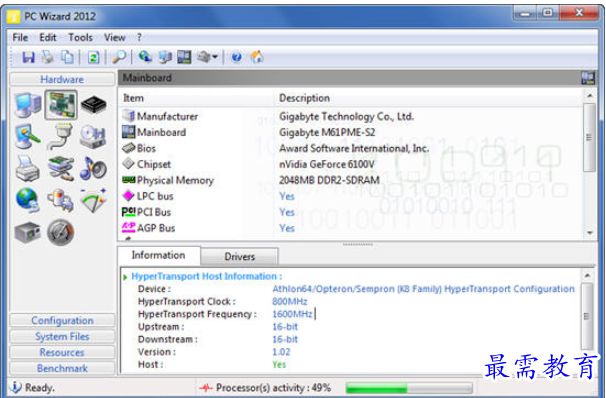Click the Information panel scrollbar up arrow
This screenshot has width=606, height=398.
[x=587, y=275]
